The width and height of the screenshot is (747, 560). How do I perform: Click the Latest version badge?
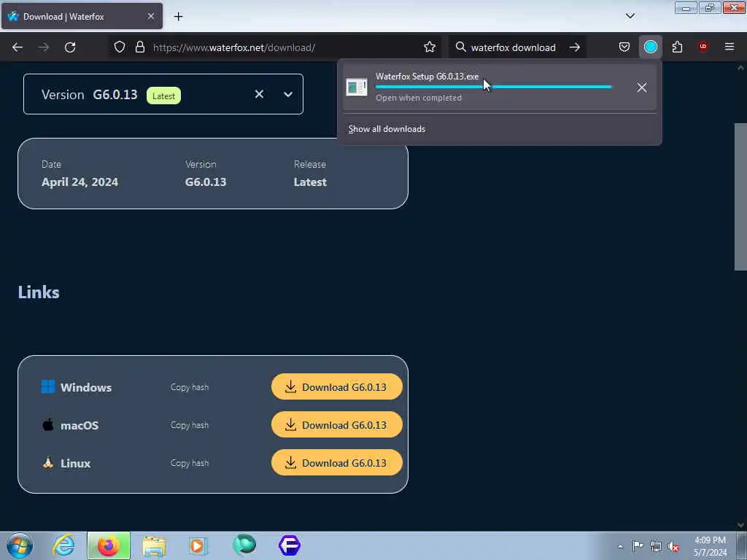[163, 96]
